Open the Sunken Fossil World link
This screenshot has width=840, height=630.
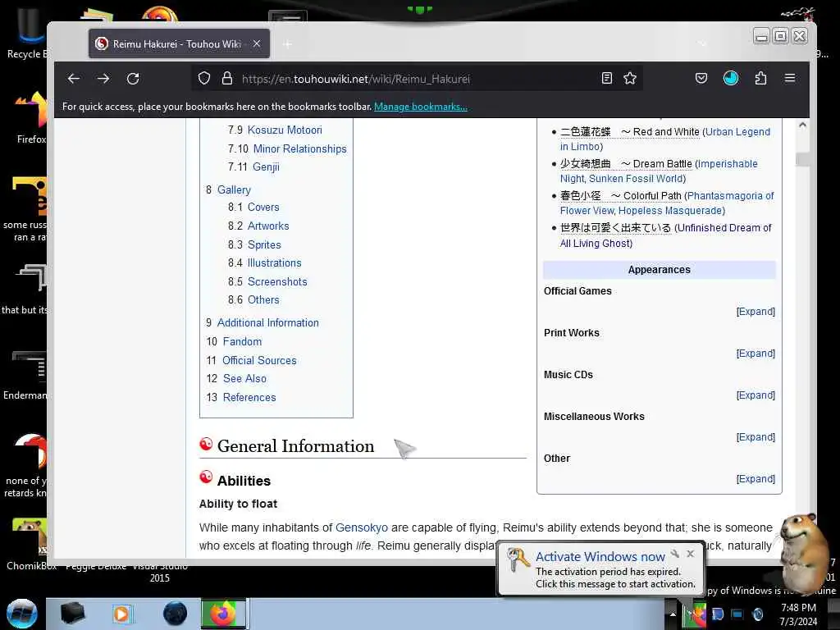(636, 178)
